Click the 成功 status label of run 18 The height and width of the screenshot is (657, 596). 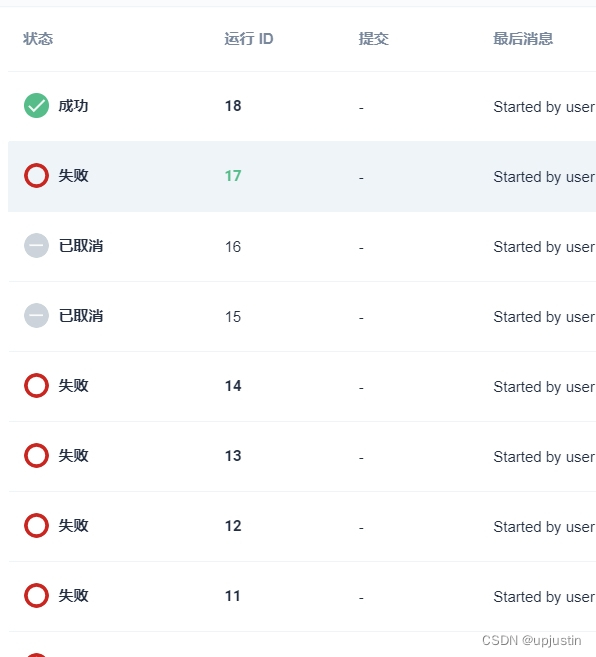click(x=73, y=106)
